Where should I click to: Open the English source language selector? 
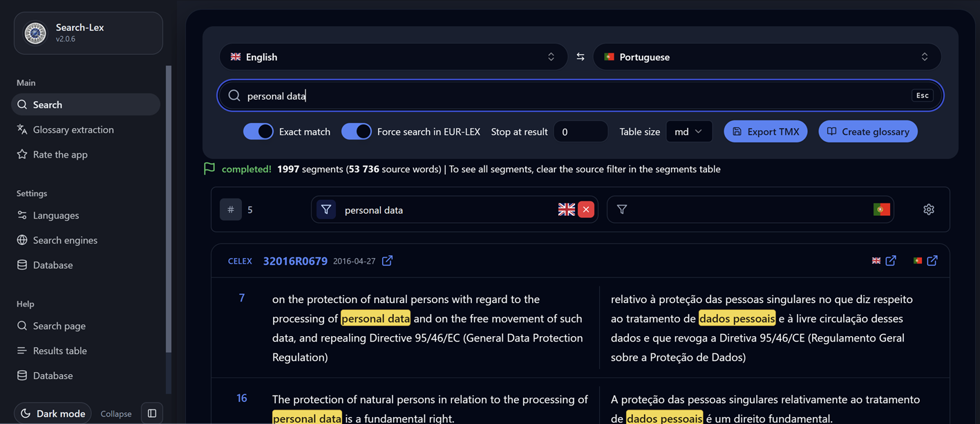(x=394, y=57)
